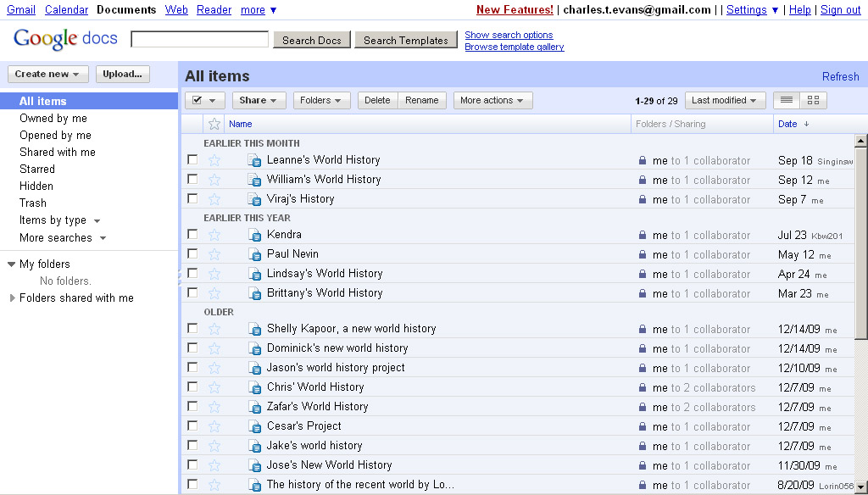Screen dimensions: 868x495
Task: Open the Share dropdown menu
Action: 259,100
